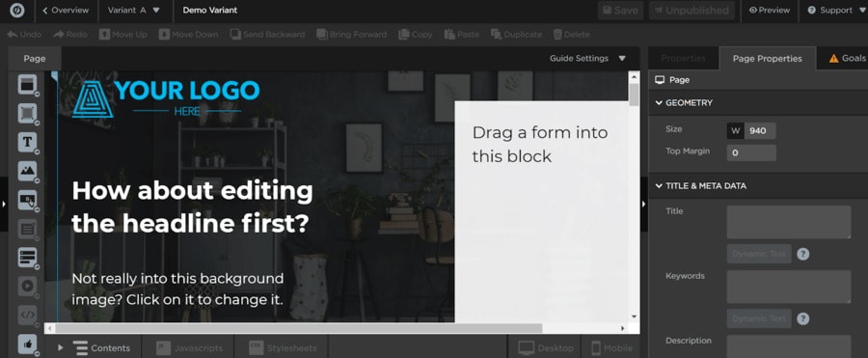
Task: Click Send Backward in the toolbar
Action: pyautogui.click(x=267, y=35)
